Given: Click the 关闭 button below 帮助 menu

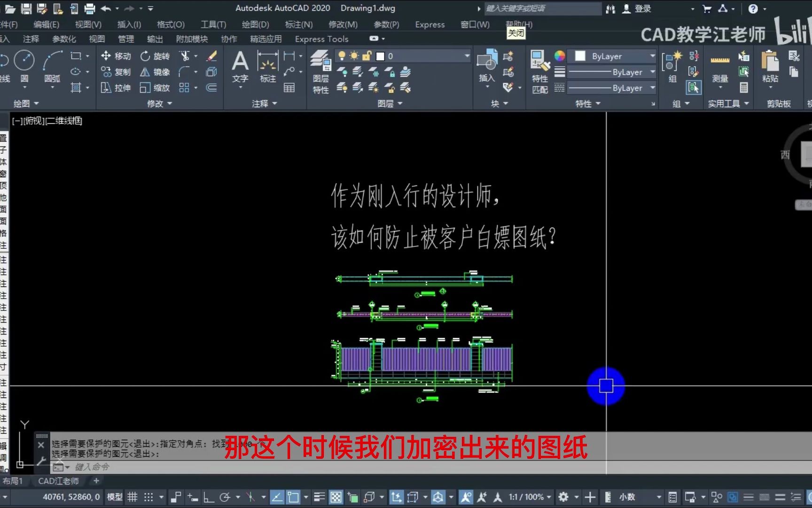Looking at the screenshot, I should coord(515,33).
